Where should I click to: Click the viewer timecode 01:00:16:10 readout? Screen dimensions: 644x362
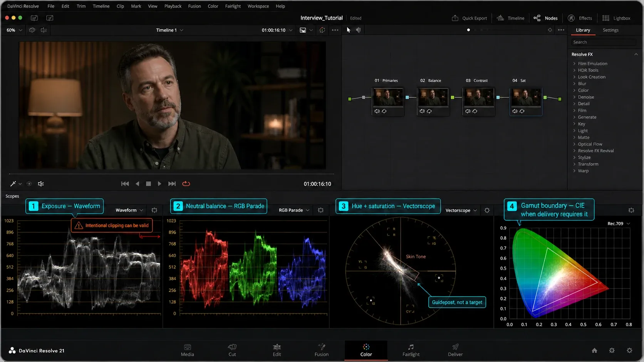click(x=317, y=184)
